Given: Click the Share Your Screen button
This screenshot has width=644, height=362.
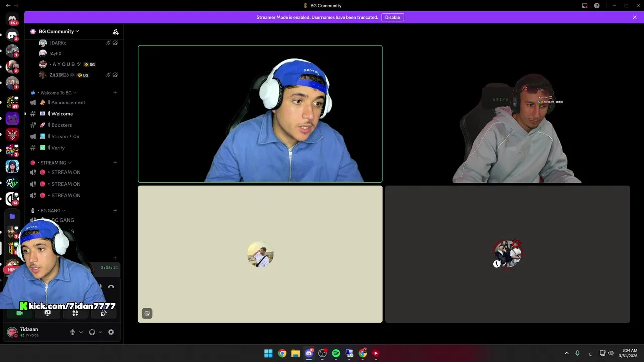Looking at the screenshot, I should point(47,313).
